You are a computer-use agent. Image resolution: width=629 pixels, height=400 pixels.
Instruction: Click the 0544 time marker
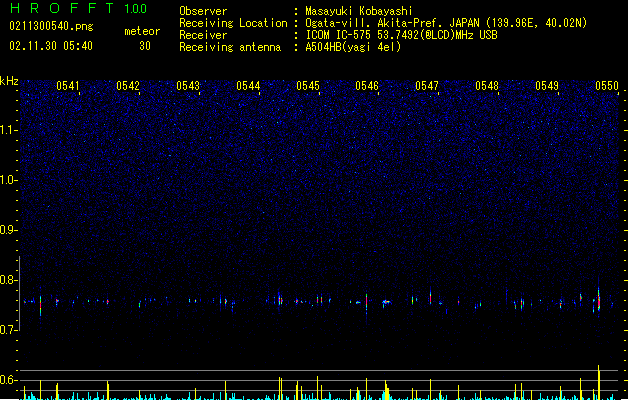coord(248,85)
